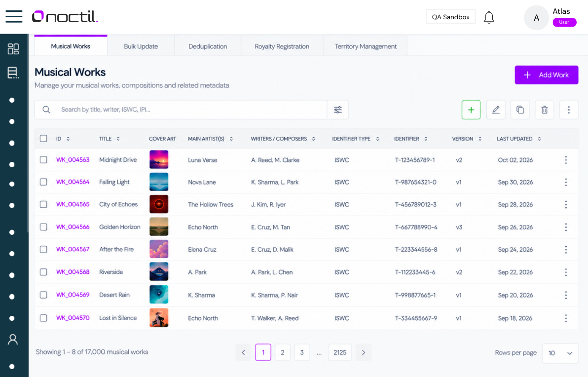588x377 pixels.
Task: Open the Rows per page dropdown
Action: click(x=560, y=353)
